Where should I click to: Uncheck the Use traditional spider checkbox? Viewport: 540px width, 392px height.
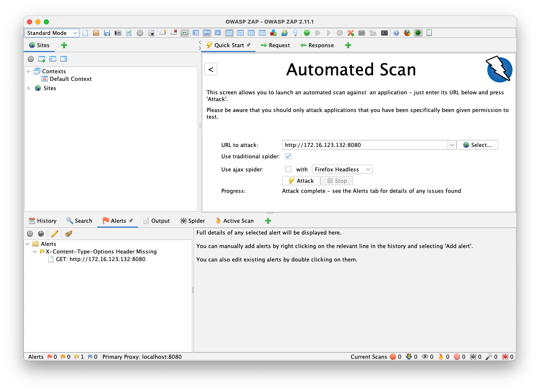tap(288, 156)
